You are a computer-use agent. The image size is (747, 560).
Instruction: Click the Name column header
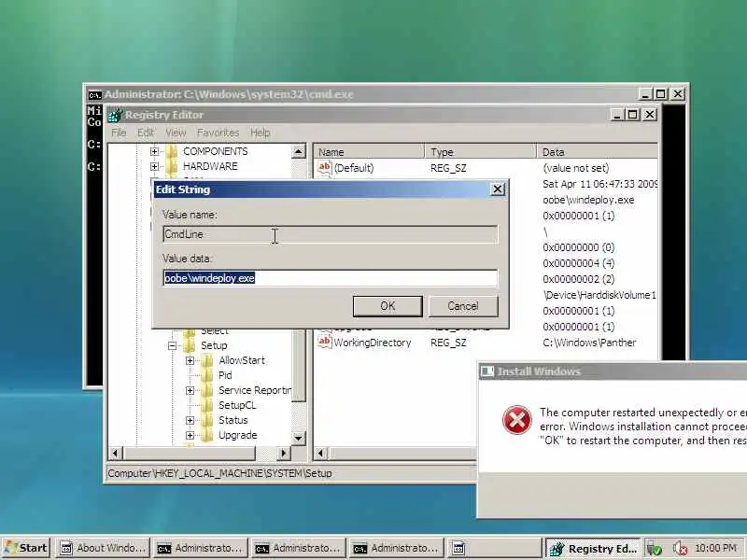[x=369, y=152]
